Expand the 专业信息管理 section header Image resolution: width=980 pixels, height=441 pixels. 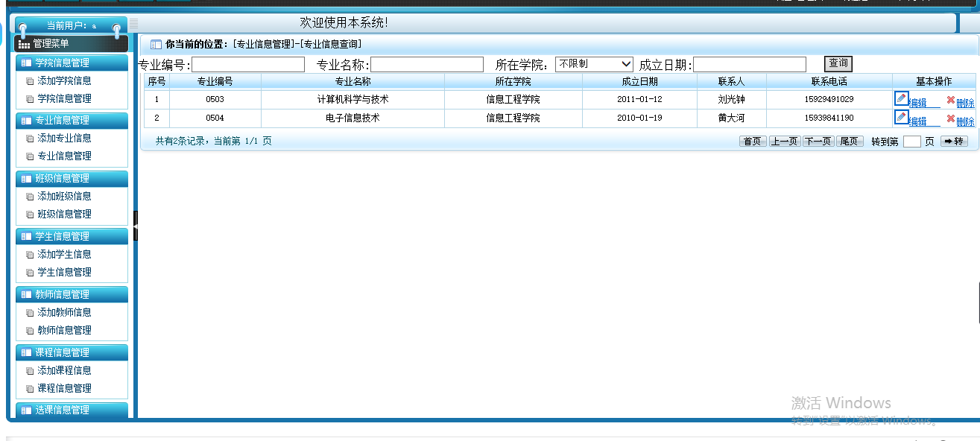[x=72, y=121]
